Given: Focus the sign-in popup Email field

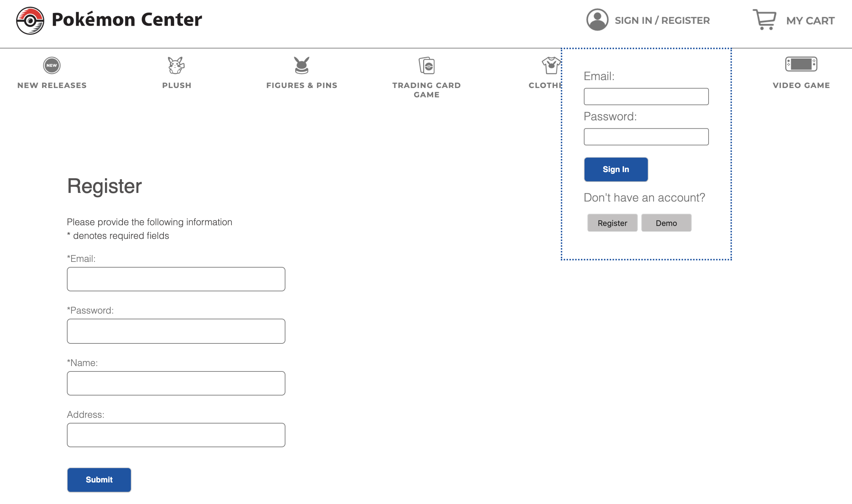Looking at the screenshot, I should (x=646, y=97).
